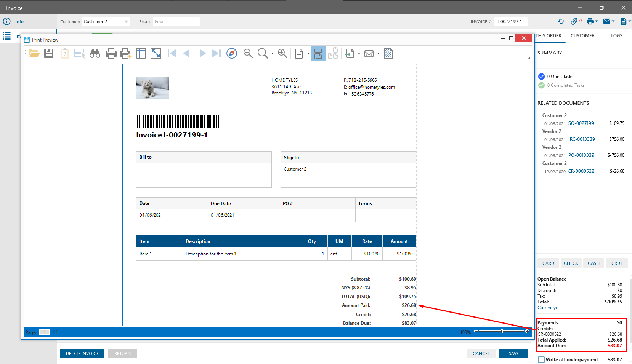Click the Zoom Out magnifier icon
Screen dimensions: 632x364
pos(248,54)
